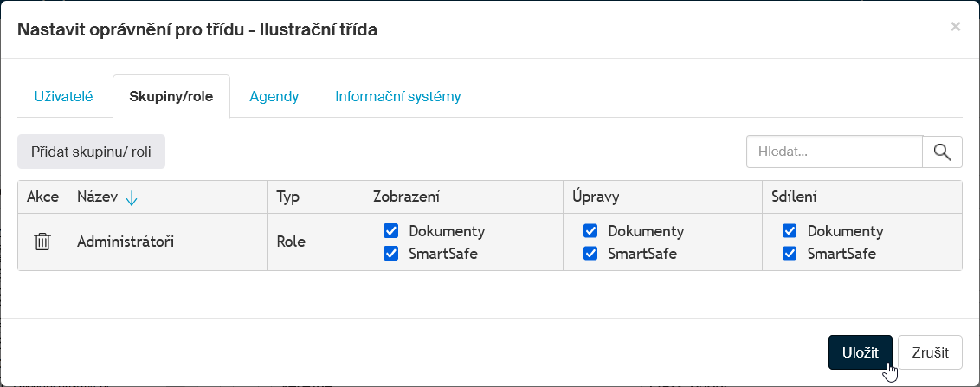Uncheck SmartSafe under Zobrazení
980x387 pixels.
390,254
